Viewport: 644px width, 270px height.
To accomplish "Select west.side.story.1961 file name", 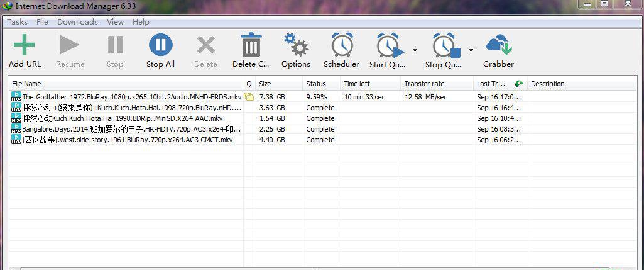I will [x=128, y=140].
